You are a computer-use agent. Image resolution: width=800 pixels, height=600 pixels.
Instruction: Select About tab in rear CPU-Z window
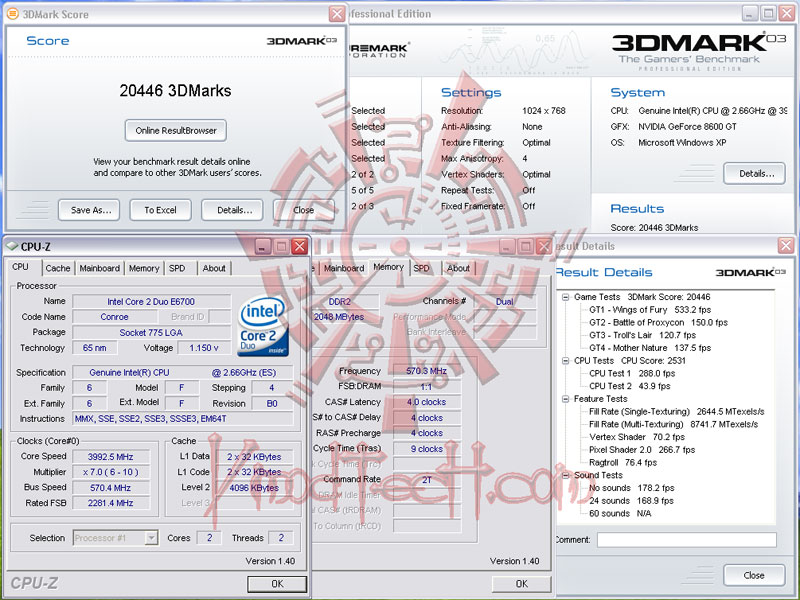[458, 268]
